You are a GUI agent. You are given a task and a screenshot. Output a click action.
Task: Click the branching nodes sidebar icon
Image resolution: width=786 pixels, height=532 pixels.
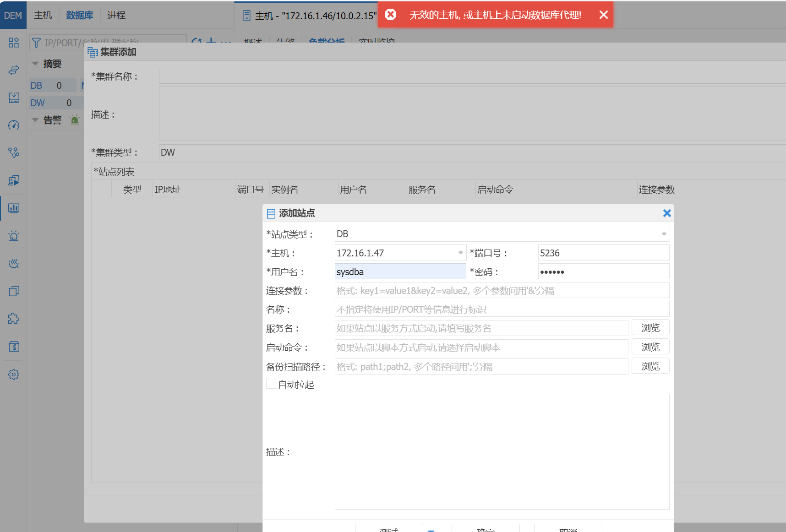[x=14, y=152]
